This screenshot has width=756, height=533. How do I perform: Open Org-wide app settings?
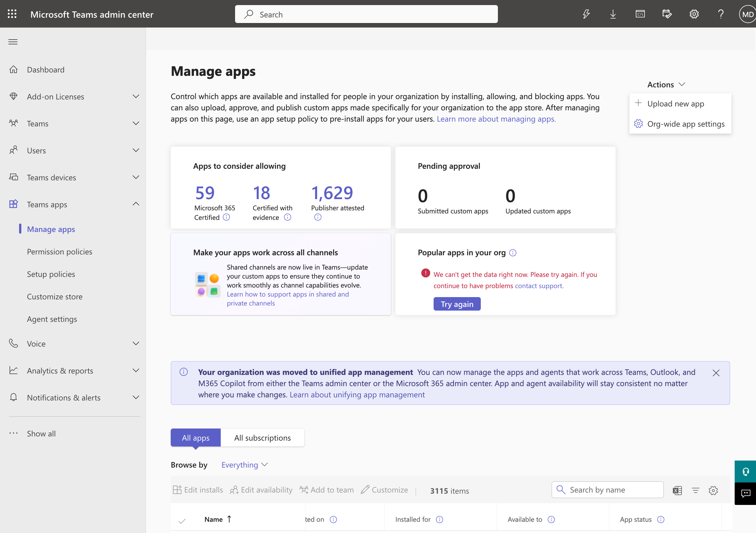(680, 124)
